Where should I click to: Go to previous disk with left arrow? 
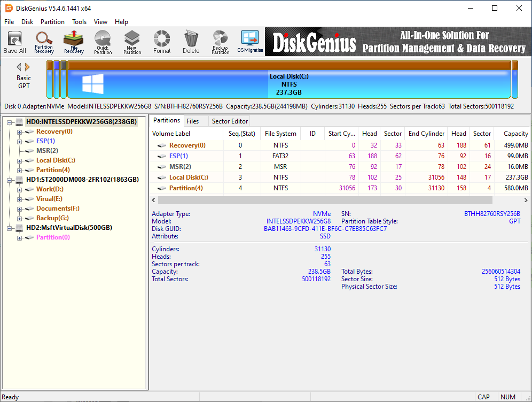[x=19, y=67]
